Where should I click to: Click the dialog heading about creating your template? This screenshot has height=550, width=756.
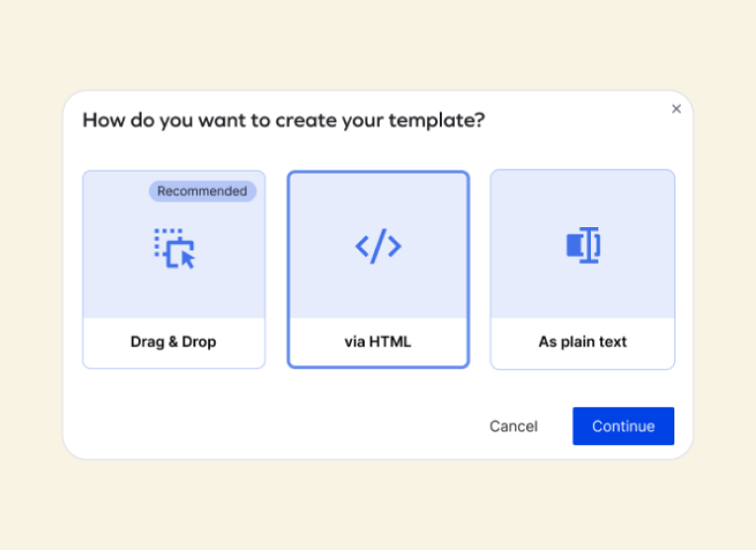[x=283, y=120]
